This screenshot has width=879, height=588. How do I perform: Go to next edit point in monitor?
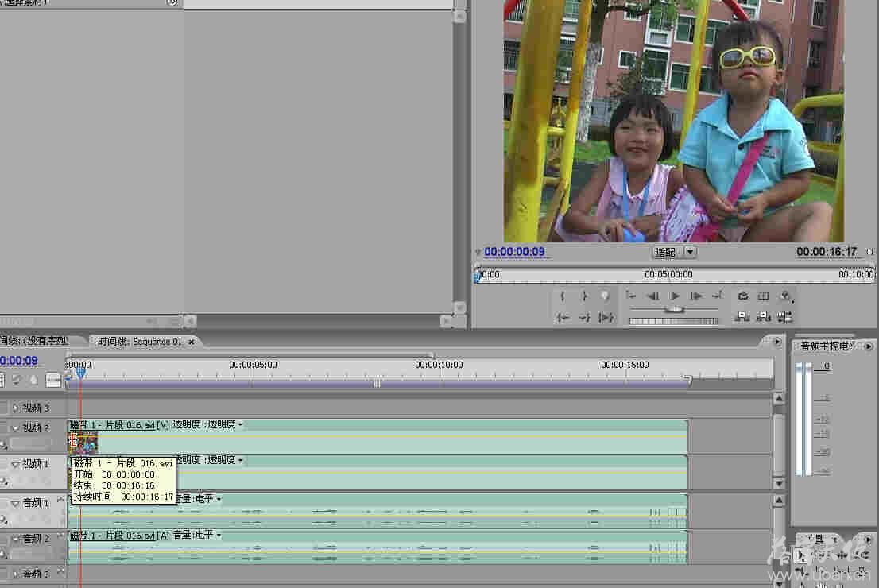point(718,296)
